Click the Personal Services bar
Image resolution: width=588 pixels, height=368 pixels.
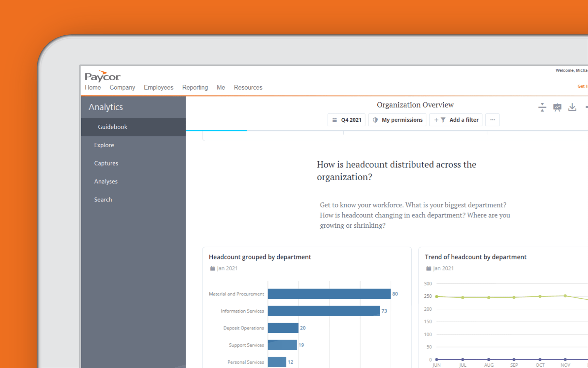pos(277,362)
